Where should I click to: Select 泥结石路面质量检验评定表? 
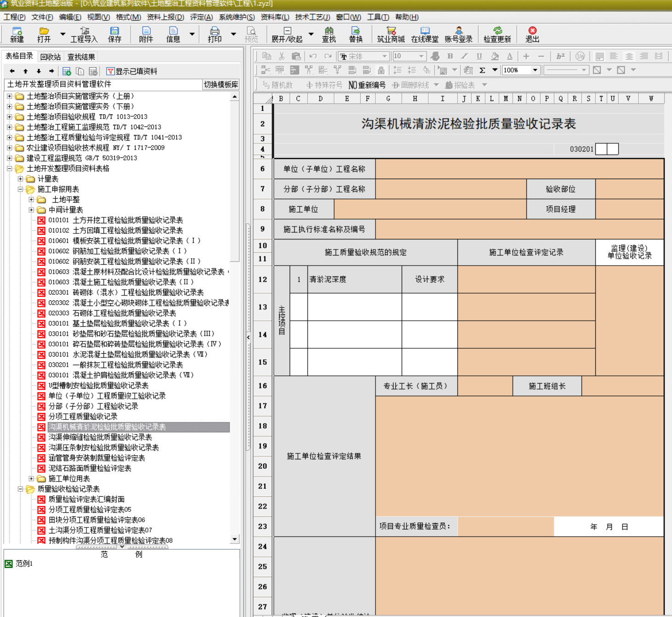click(x=90, y=468)
